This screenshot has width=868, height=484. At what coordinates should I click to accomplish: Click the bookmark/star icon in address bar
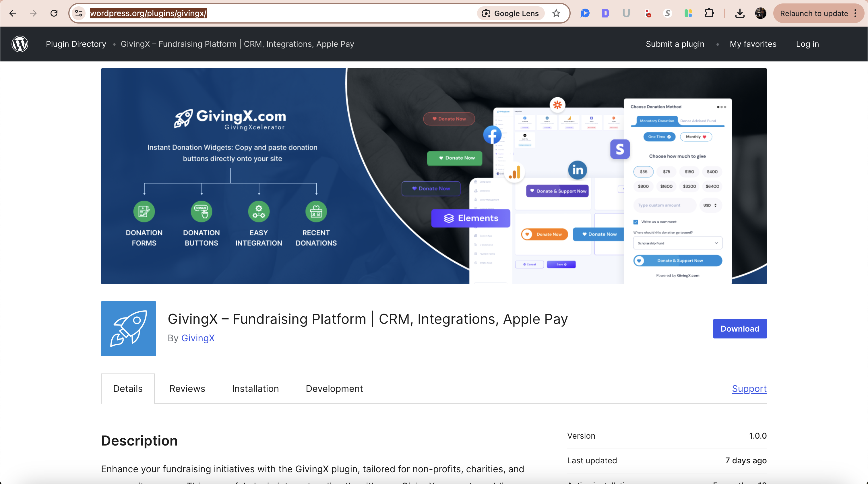point(555,13)
